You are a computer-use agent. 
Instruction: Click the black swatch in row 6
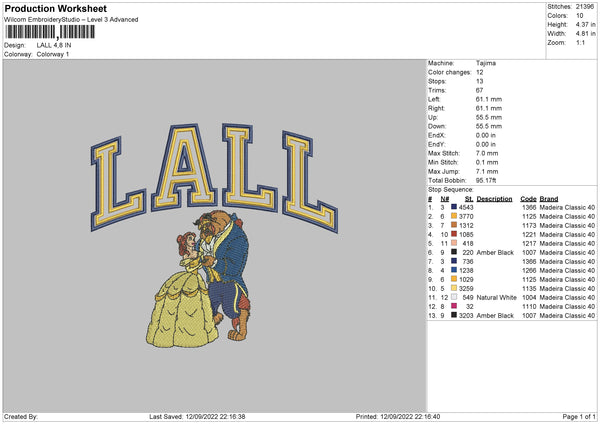[x=454, y=252]
